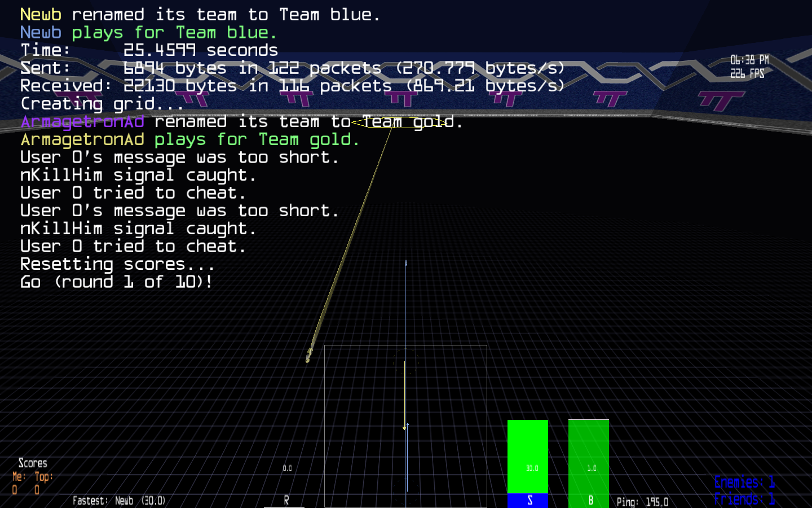Click the Scores heading in the HUD

33,463
